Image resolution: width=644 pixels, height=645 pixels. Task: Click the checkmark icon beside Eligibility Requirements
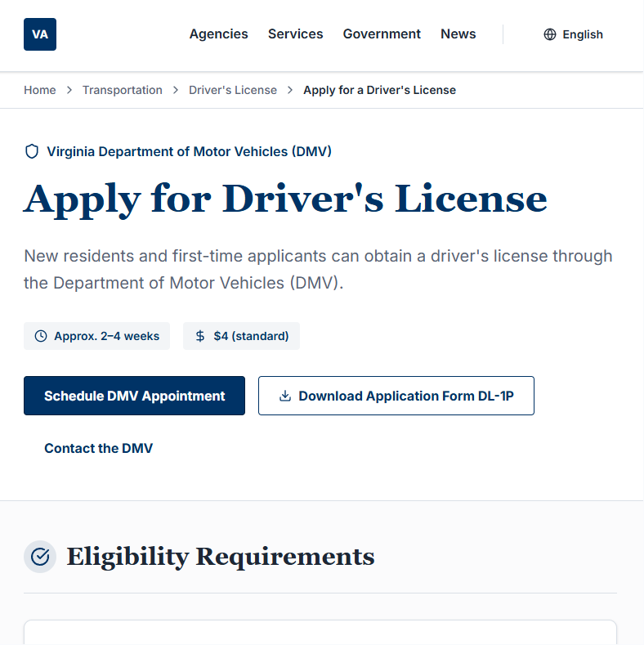point(40,557)
